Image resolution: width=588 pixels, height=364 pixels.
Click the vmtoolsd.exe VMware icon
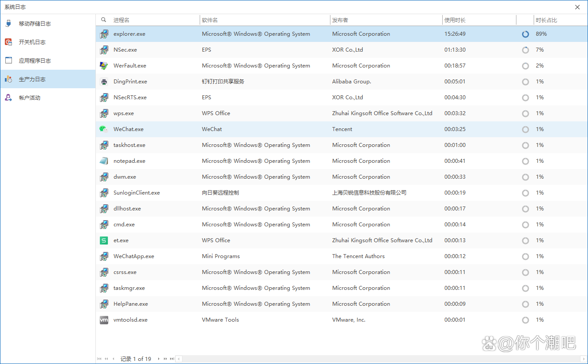coord(104,320)
